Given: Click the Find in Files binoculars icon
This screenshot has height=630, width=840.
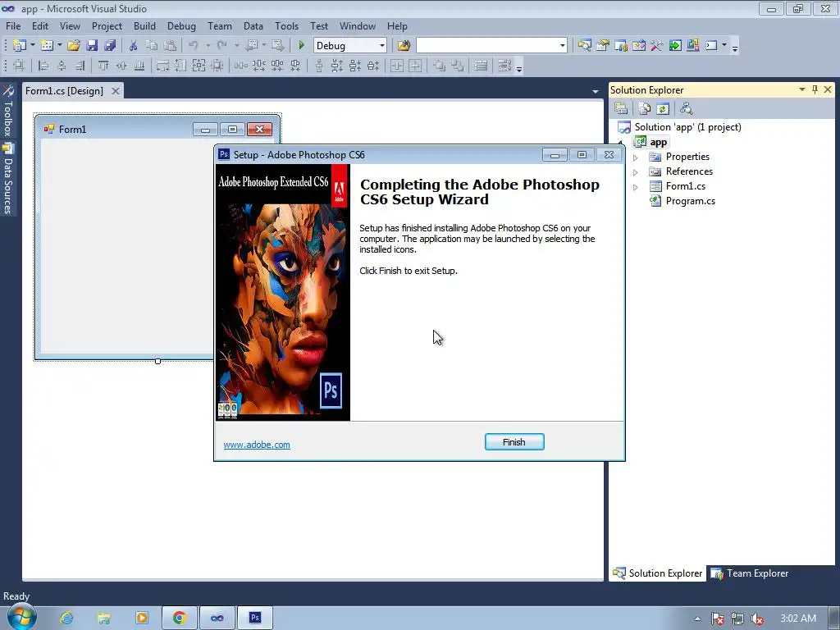Looking at the screenshot, I should click(404, 46).
